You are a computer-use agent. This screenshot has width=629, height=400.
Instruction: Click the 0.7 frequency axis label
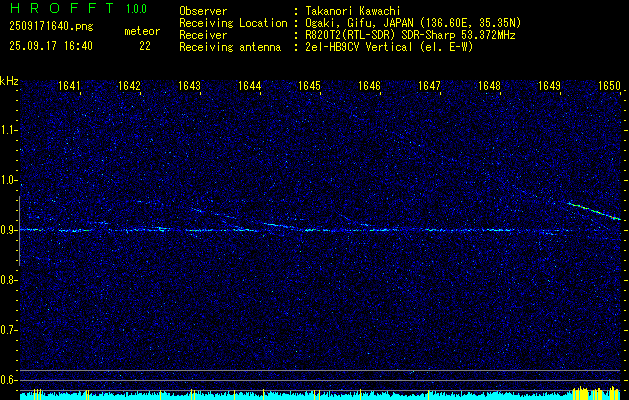click(x=9, y=330)
